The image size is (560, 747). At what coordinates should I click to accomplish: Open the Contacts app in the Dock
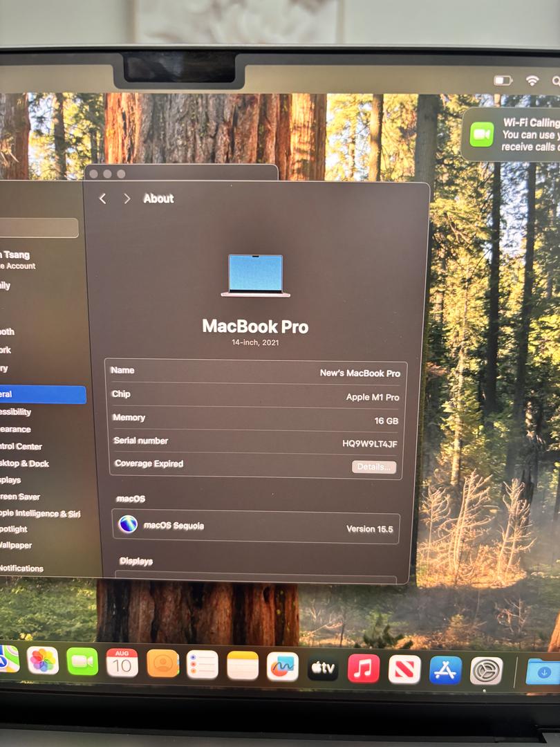point(163,663)
